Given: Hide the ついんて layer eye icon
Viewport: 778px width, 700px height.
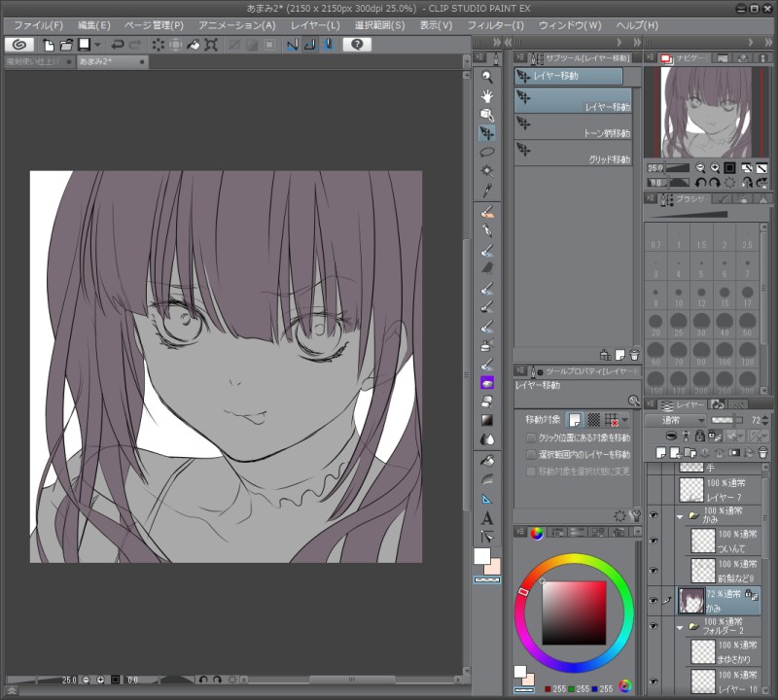Looking at the screenshot, I should tap(654, 541).
